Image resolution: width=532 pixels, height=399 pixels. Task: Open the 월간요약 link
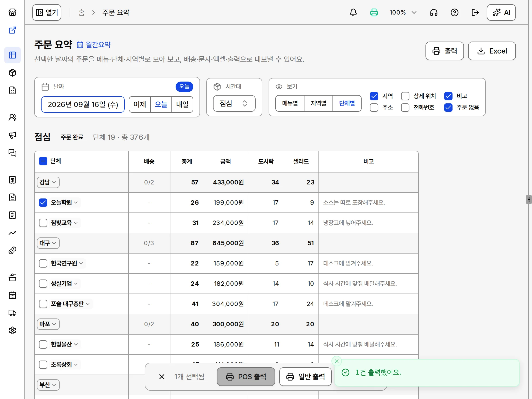point(94,45)
